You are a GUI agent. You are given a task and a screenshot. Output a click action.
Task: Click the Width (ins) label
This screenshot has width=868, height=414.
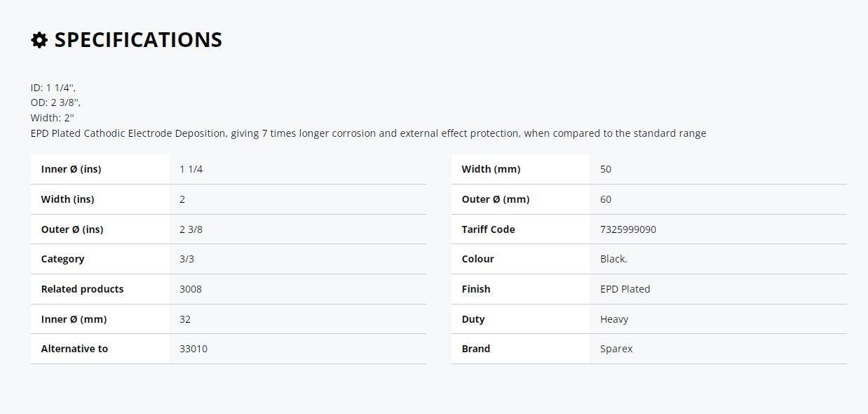pyautogui.click(x=67, y=199)
